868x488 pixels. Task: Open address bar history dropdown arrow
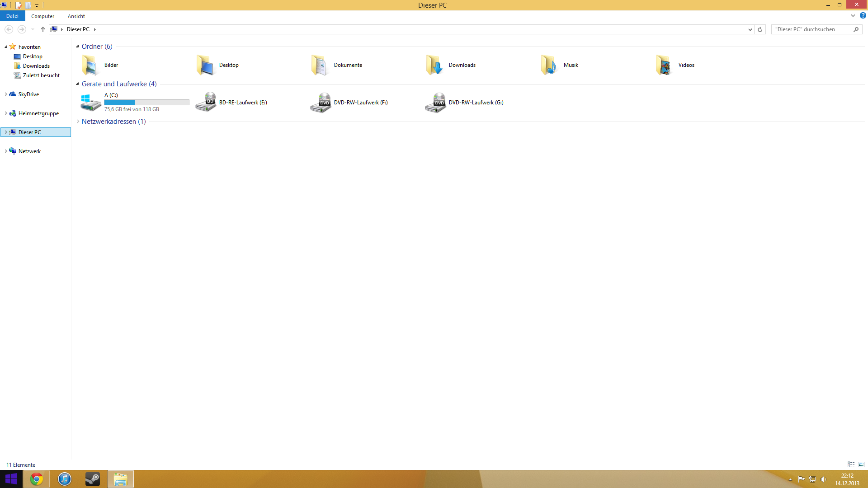coord(750,29)
